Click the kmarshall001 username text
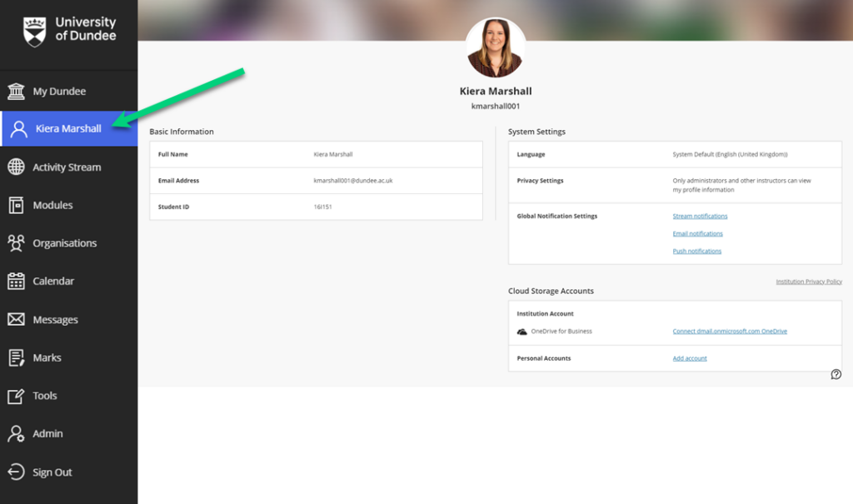Screen dimensions: 853x504 (x=496, y=106)
